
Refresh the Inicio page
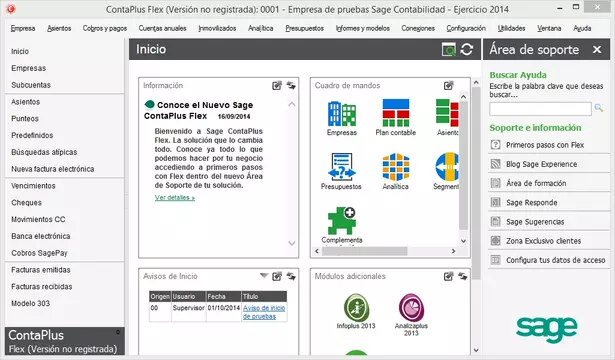click(467, 49)
